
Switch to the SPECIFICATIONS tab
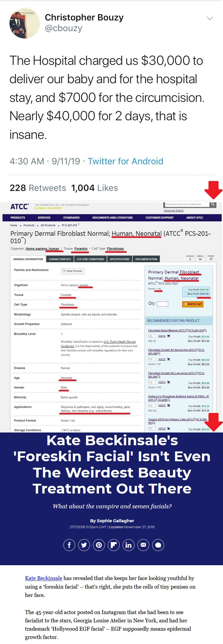click(120, 259)
